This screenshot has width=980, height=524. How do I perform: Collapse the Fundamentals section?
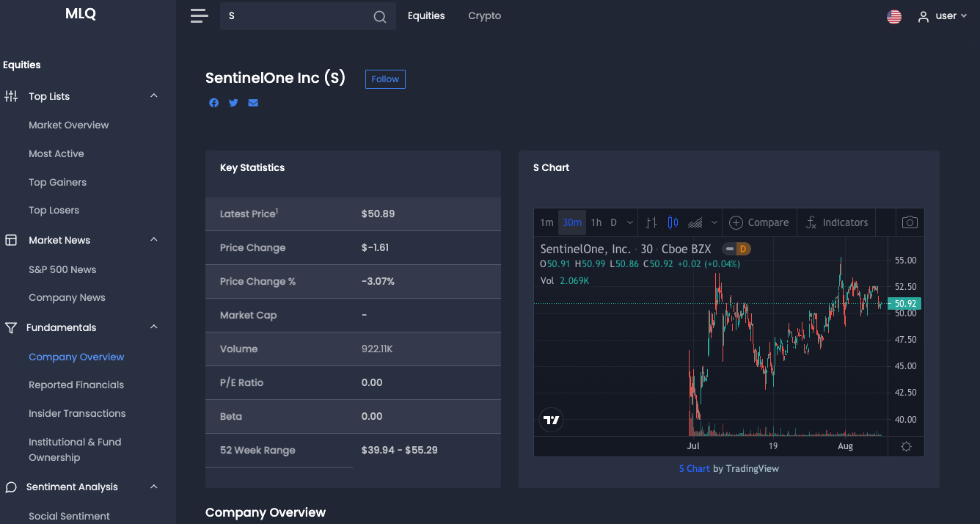pos(154,327)
